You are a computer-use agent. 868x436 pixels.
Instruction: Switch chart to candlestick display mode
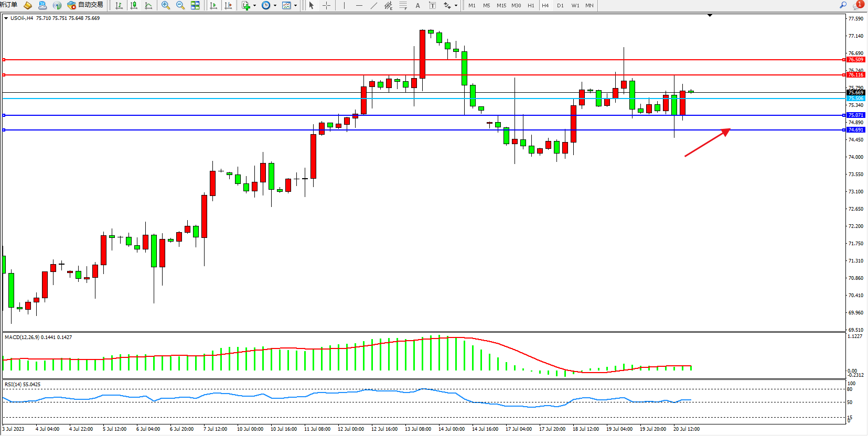point(134,5)
